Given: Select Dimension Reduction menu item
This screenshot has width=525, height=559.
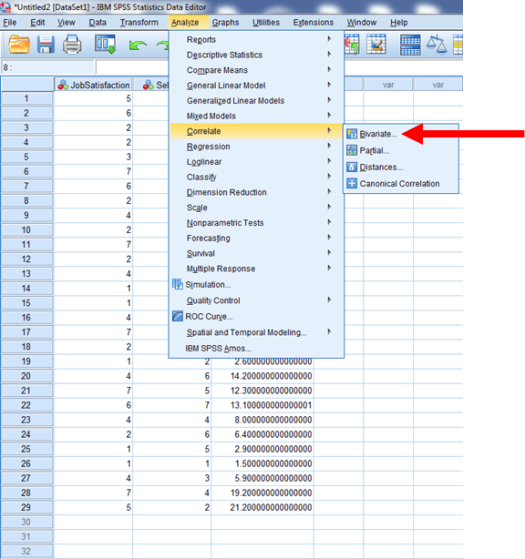Looking at the screenshot, I should pyautogui.click(x=256, y=192).
